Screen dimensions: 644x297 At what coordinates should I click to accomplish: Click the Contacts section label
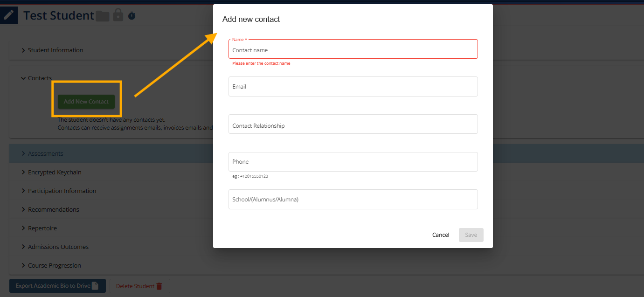40,78
